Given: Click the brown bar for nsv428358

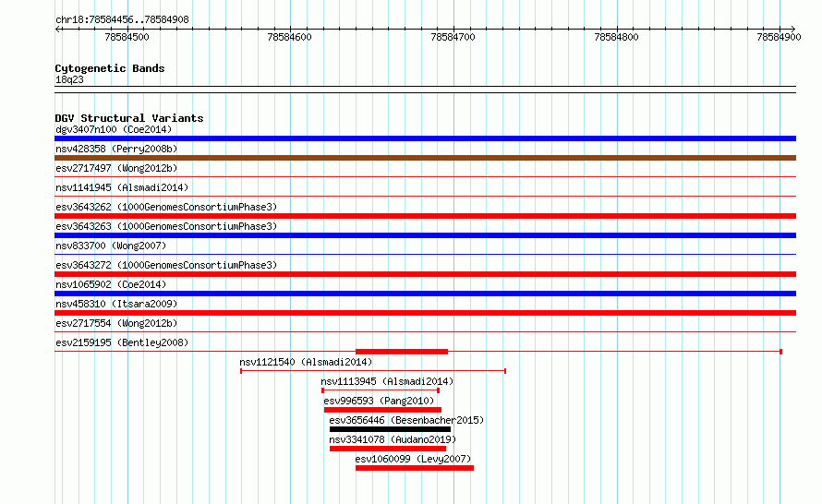Looking at the screenshot, I should 425,158.
